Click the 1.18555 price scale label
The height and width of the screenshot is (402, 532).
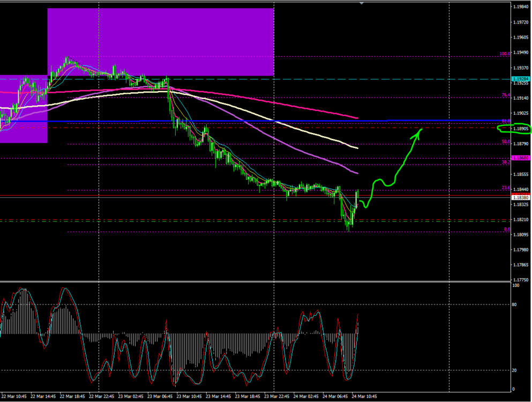pyautogui.click(x=521, y=174)
